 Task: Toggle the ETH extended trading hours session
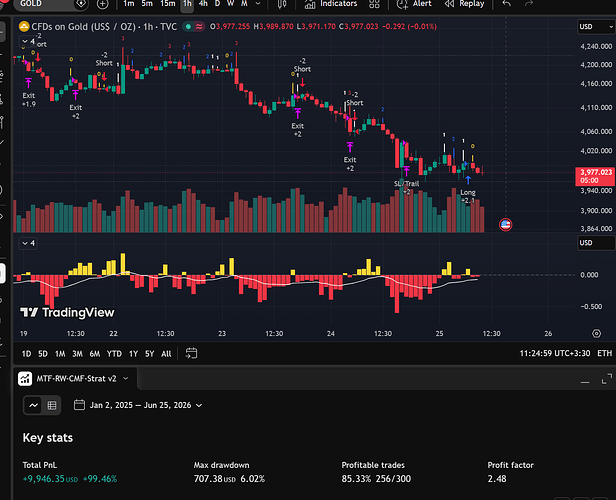[605, 353]
